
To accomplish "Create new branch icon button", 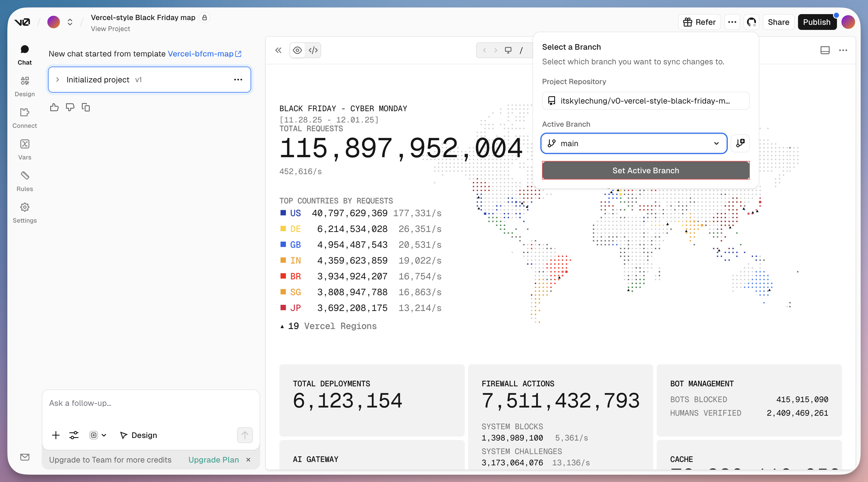I will 740,143.
